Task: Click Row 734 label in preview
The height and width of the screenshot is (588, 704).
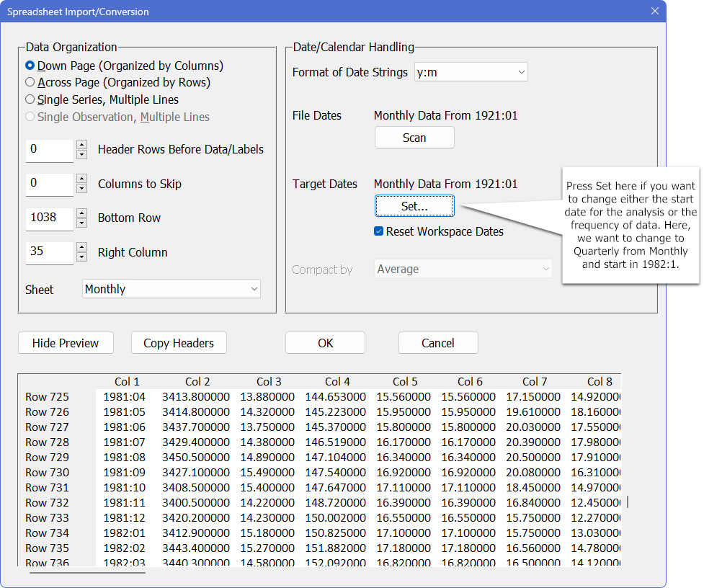Action: (47, 533)
